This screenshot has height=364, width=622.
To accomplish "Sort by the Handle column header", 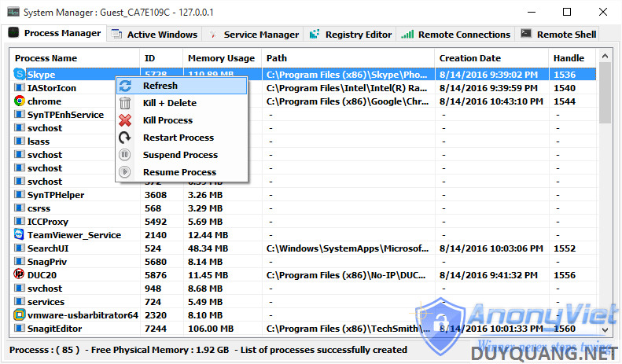I will [x=572, y=58].
